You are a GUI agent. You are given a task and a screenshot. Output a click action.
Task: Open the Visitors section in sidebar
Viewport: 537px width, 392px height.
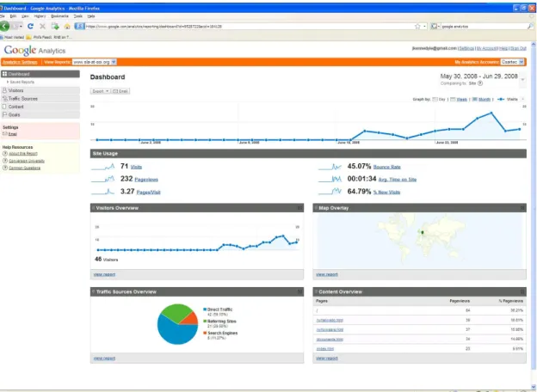[40, 90]
